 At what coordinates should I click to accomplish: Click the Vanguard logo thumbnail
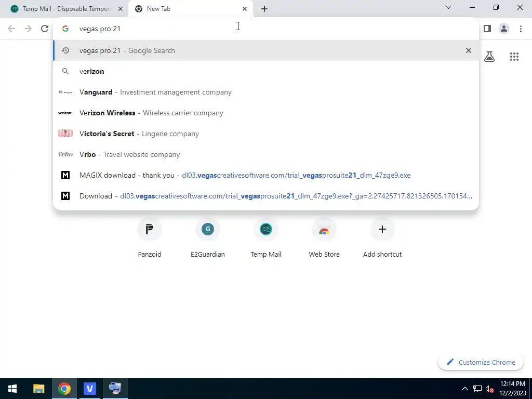click(65, 92)
